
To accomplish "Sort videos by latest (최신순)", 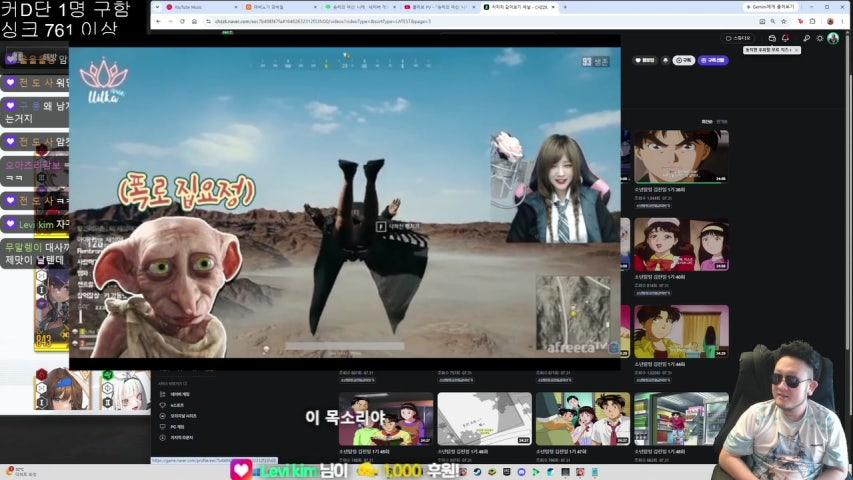I will tap(707, 121).
